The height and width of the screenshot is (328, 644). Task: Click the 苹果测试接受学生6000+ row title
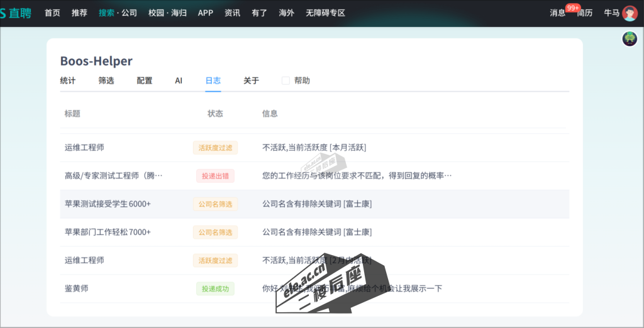[x=108, y=204]
